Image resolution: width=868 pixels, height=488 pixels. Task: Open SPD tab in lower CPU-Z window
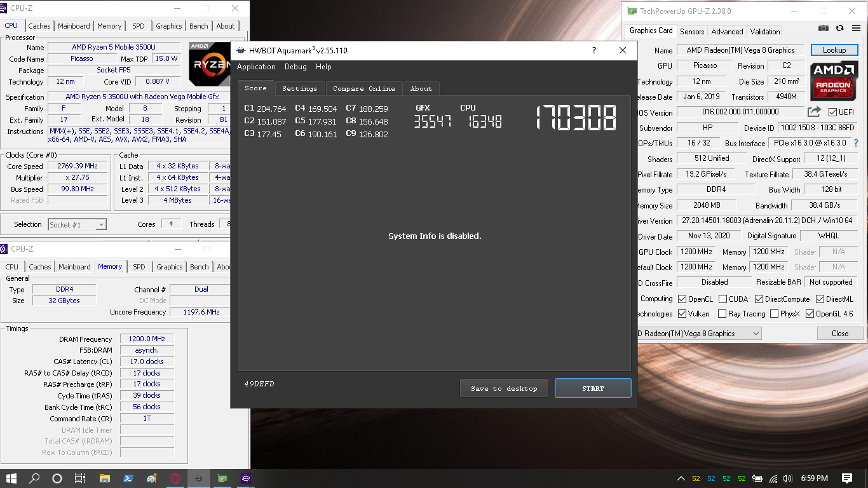[139, 267]
